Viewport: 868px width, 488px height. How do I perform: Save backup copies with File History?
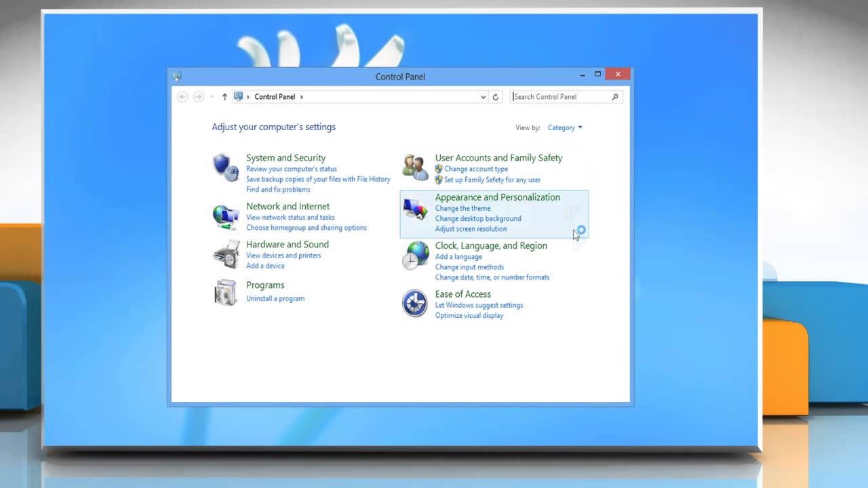point(318,179)
